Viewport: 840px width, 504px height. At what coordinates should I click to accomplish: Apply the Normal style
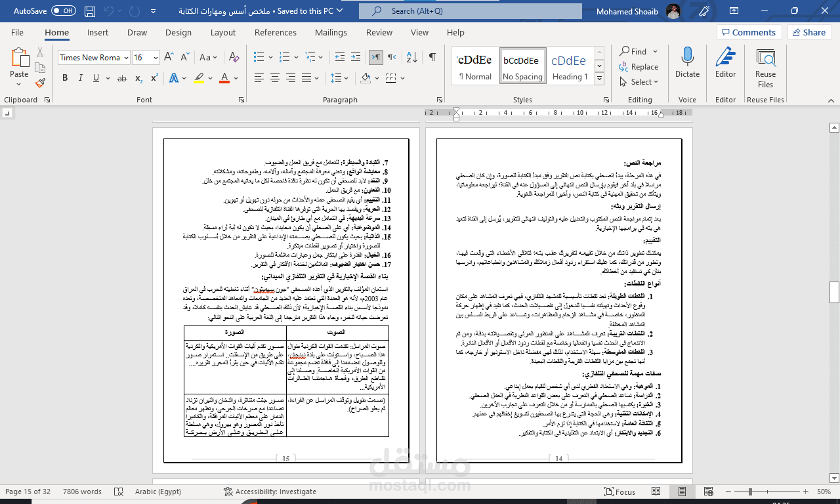click(x=475, y=66)
